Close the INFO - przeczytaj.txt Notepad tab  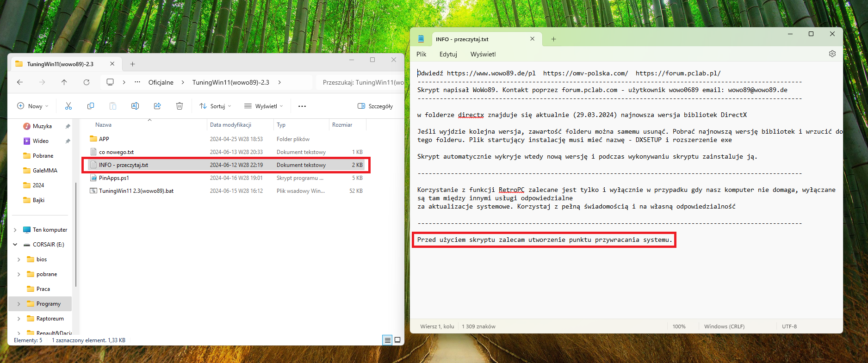(533, 39)
